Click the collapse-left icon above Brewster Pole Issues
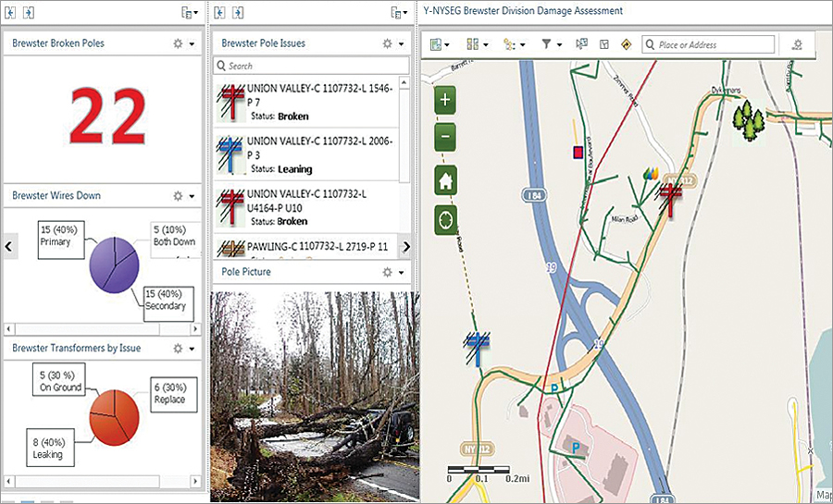The height and width of the screenshot is (504, 833). 218,13
